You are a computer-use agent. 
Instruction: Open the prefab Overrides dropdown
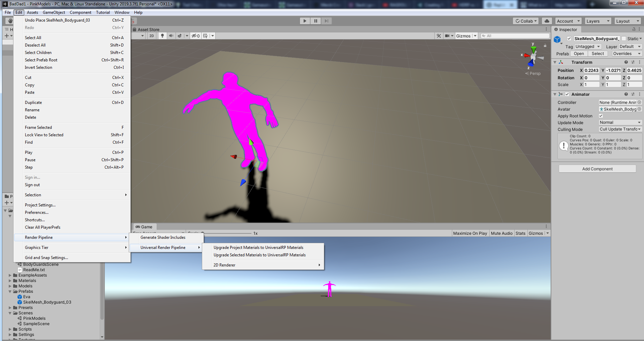(x=627, y=54)
